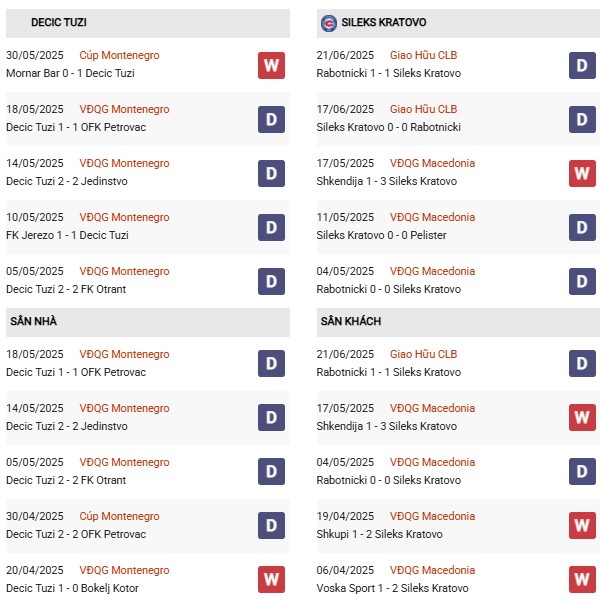Open Mornar Bar 0 - 1 Decic Tuzi result
Screen dimensions: 602x600
[70, 73]
